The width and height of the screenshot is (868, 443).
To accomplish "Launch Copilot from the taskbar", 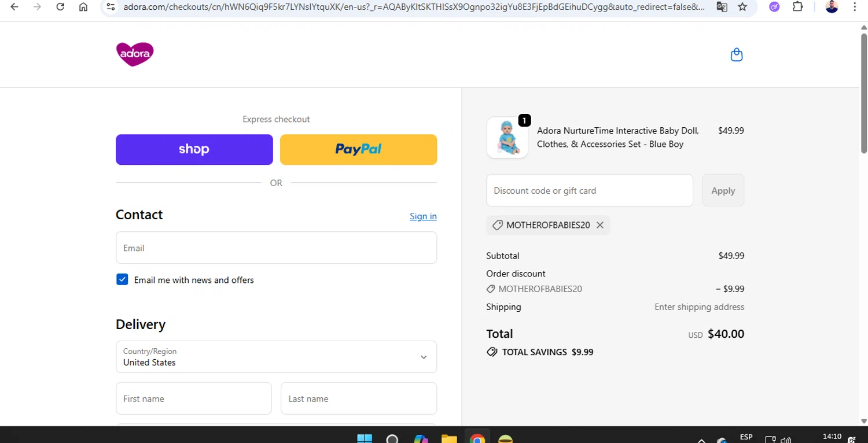I will (421, 439).
